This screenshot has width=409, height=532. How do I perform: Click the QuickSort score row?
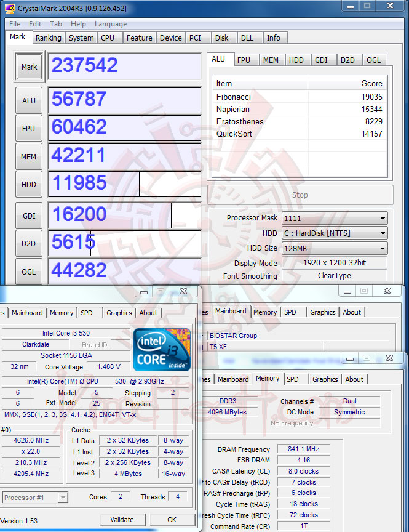tap(299, 134)
